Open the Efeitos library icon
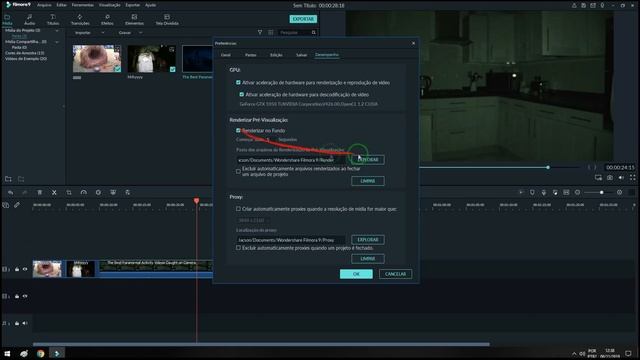 [107, 19]
